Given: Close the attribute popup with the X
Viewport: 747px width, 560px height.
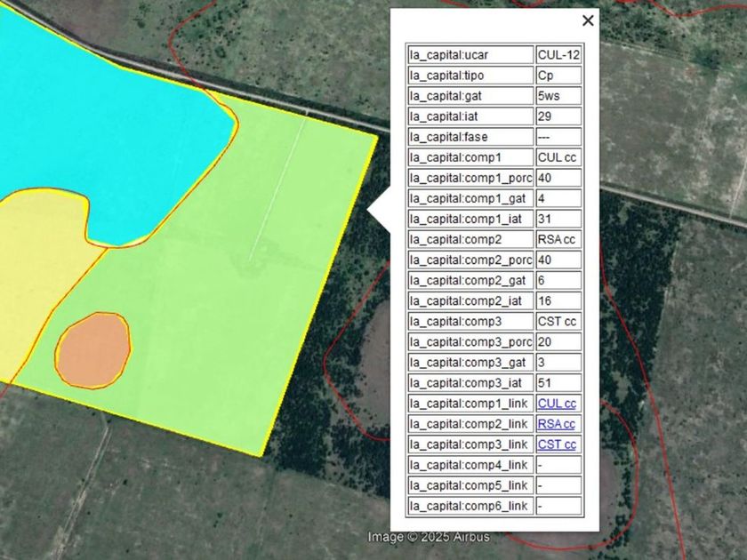Looking at the screenshot, I should pos(587,20).
